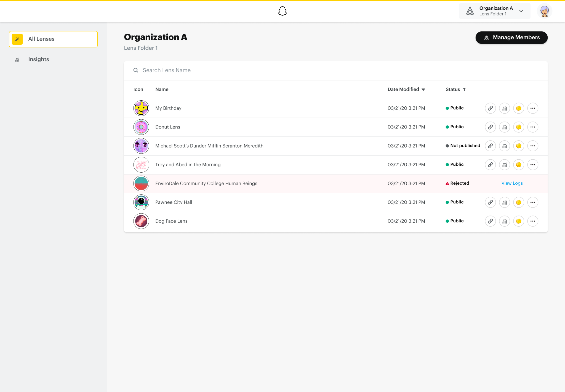Go to Insights in sidebar
The height and width of the screenshot is (392, 565).
click(38, 60)
